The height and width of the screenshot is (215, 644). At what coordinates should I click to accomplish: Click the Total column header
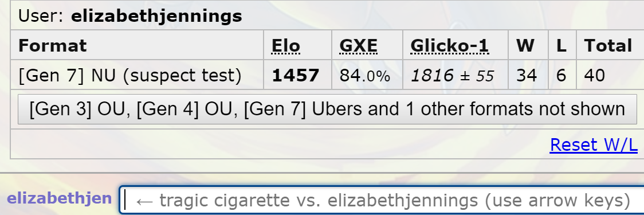[x=608, y=46]
